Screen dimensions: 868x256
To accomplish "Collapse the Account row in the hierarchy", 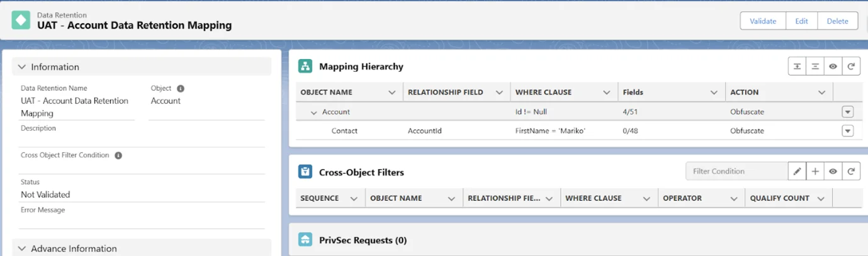I will click(313, 113).
